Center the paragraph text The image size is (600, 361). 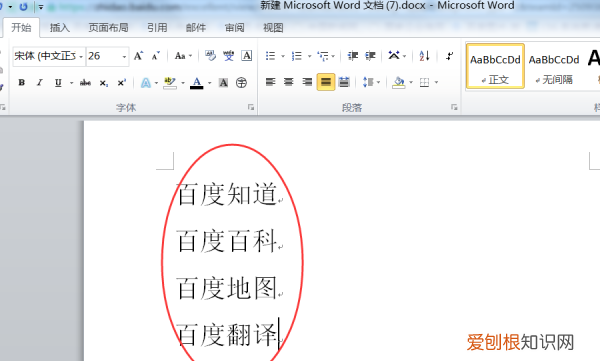[289, 82]
